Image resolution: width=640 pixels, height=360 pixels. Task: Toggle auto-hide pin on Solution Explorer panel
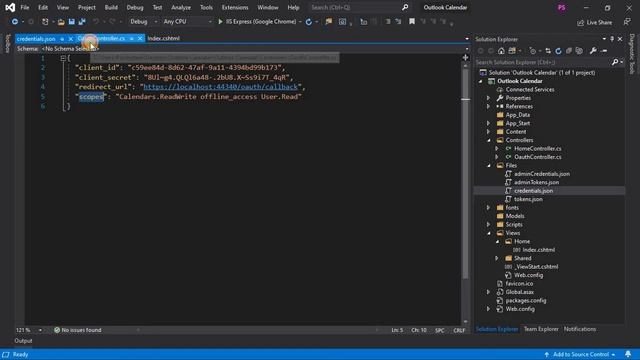[612, 39]
